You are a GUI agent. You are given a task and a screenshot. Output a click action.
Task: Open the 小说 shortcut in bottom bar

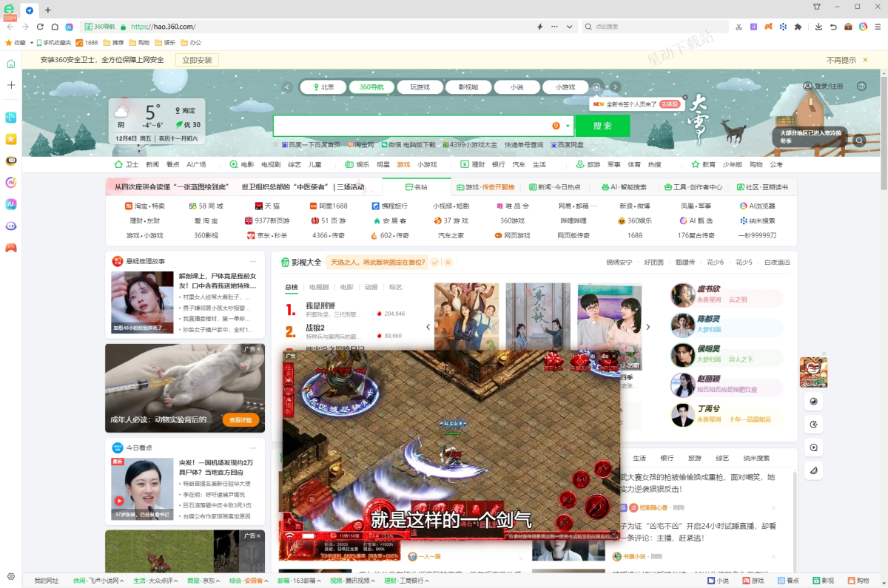coord(717,581)
